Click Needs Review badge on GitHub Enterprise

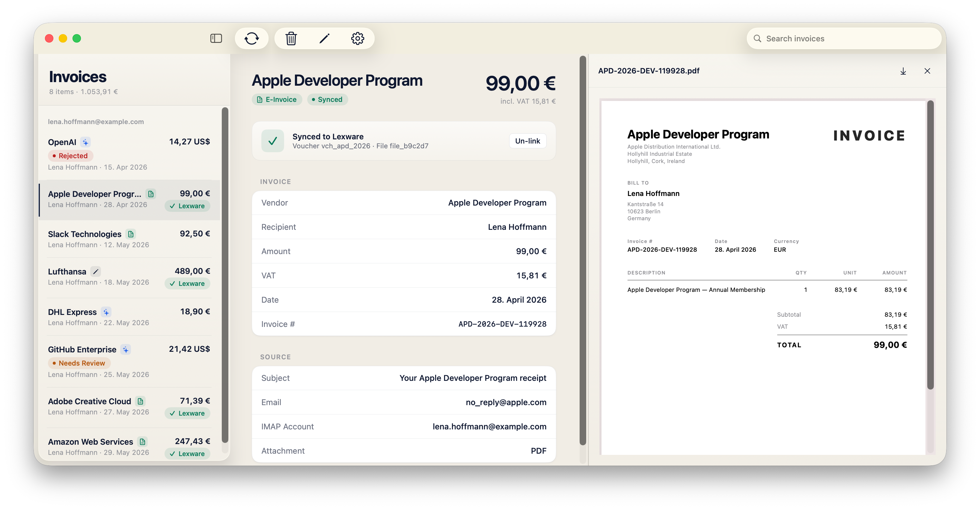79,363
